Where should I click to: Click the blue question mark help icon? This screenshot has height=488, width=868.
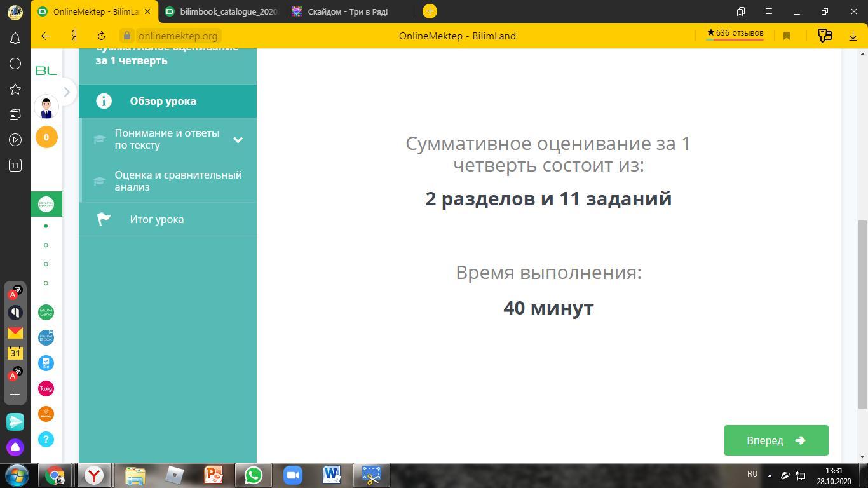pos(46,439)
